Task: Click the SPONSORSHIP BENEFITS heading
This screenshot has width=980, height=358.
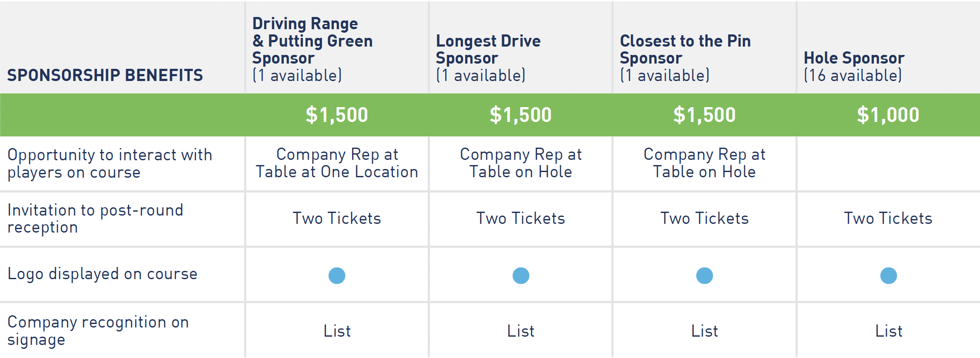Action: (105, 75)
